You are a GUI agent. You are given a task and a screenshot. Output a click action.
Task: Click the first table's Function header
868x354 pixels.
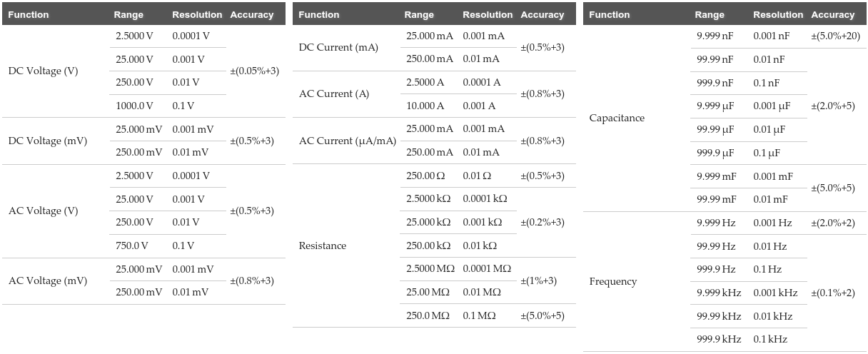29,14
